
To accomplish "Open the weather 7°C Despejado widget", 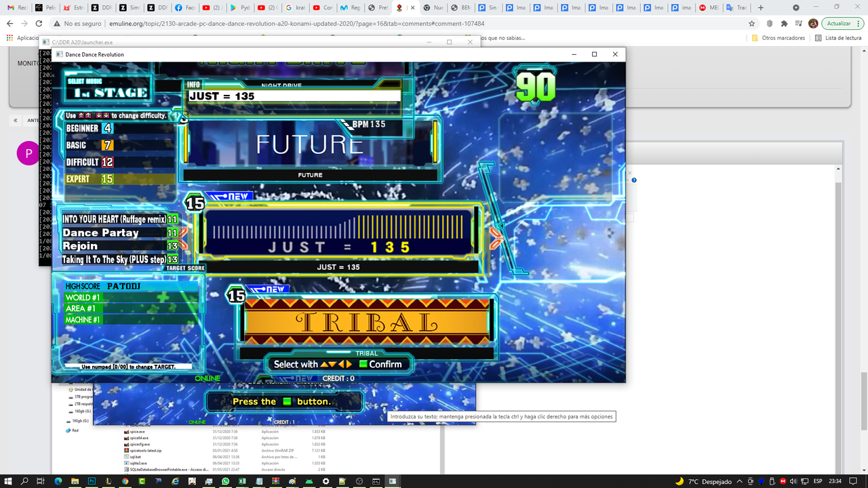I will (704, 481).
